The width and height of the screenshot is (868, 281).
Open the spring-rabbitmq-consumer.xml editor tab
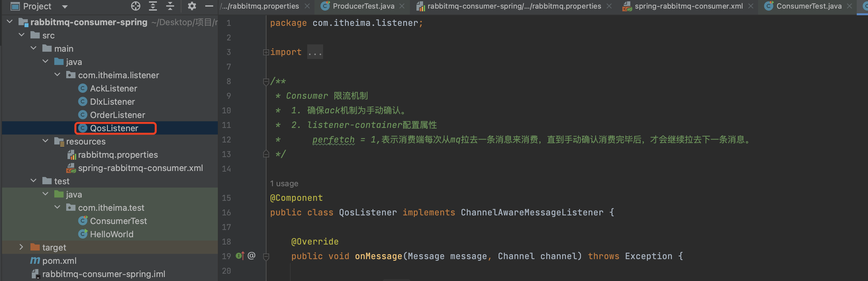coord(684,6)
